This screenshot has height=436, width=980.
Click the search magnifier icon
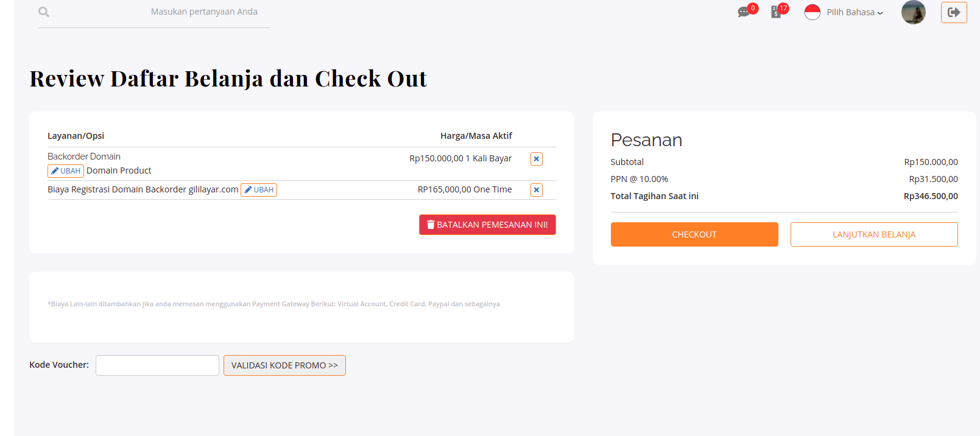pos(44,12)
